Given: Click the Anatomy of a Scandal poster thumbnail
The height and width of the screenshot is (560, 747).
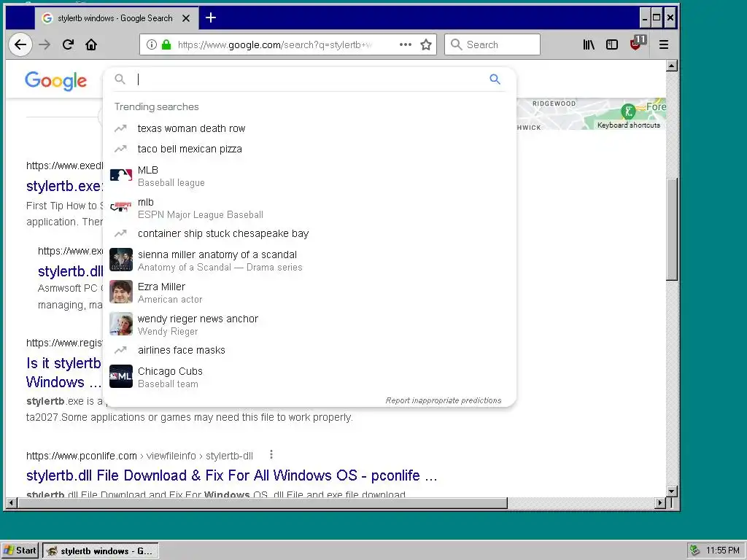Looking at the screenshot, I should click(121, 260).
